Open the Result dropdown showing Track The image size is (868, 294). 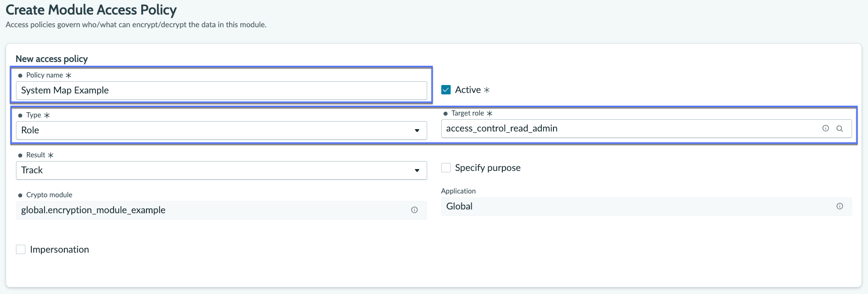(x=221, y=170)
